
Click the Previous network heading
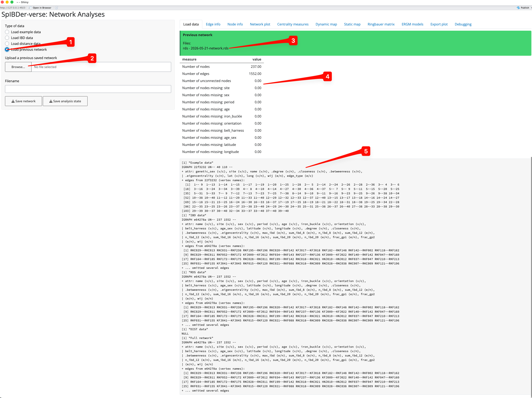(197, 35)
